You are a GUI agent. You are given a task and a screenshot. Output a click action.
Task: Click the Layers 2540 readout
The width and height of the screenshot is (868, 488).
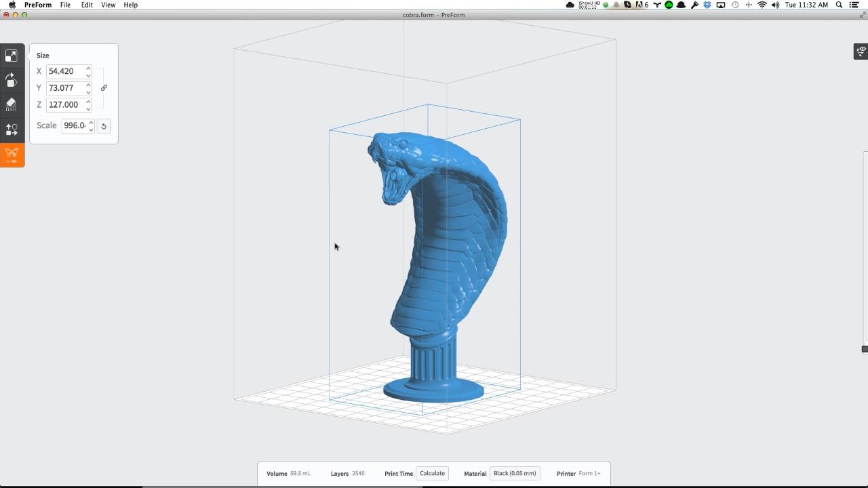click(x=348, y=474)
